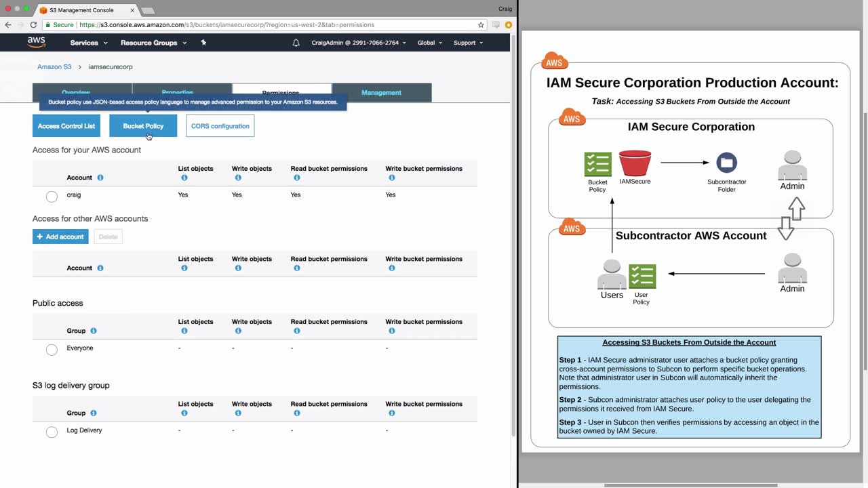
Task: Click the red IAMSecure bucket icon in the diagram
Action: (635, 163)
